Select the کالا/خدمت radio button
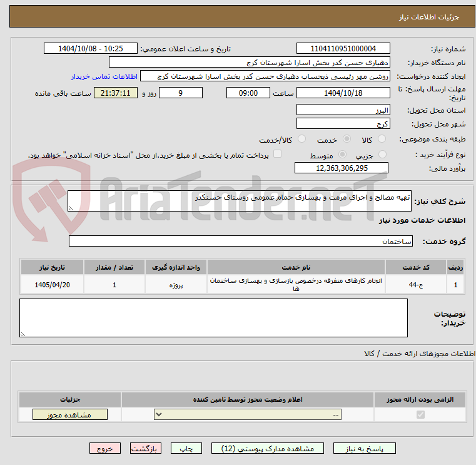The width and height of the screenshot is (476, 465). coord(301,139)
